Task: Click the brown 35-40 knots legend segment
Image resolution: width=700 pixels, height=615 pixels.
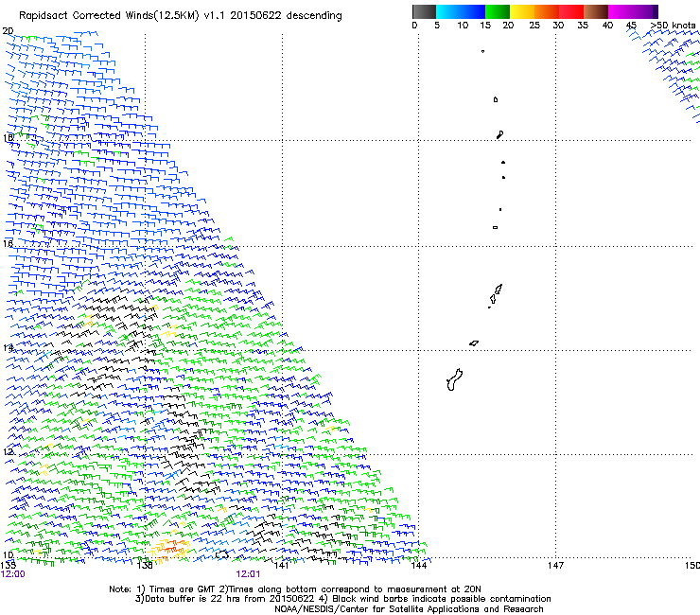Action: 596,11
